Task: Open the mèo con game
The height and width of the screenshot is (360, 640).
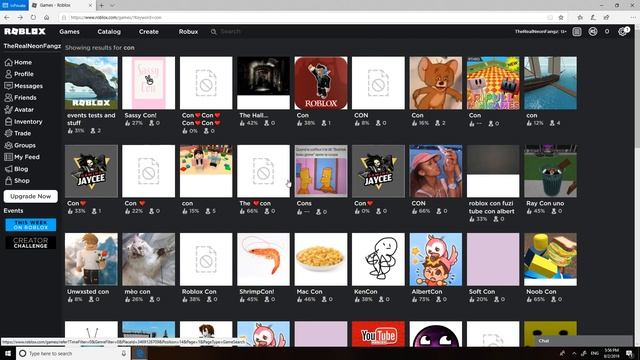Action: [x=149, y=260]
